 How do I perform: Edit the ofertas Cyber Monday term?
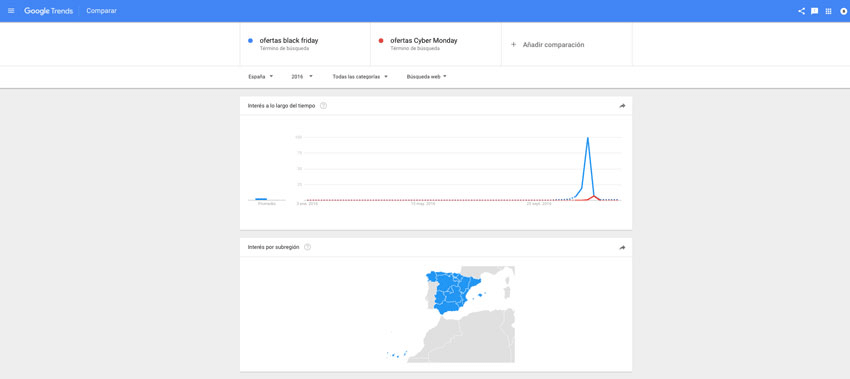click(424, 40)
